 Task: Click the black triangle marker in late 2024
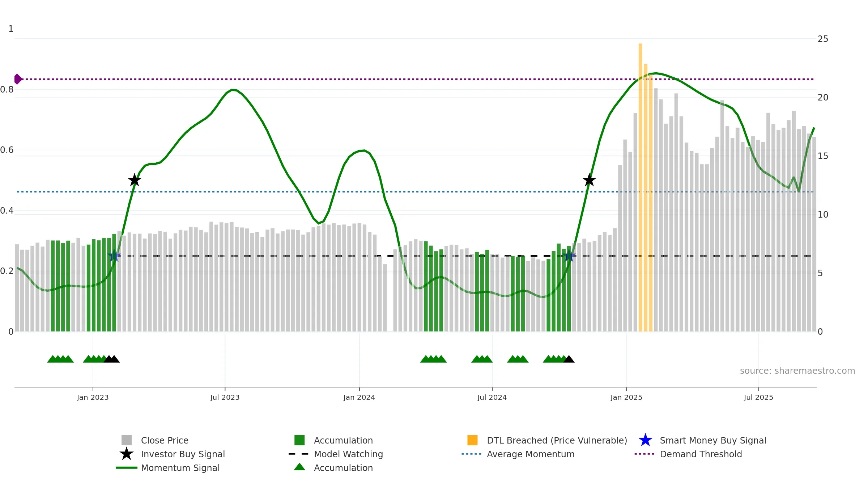[569, 359]
